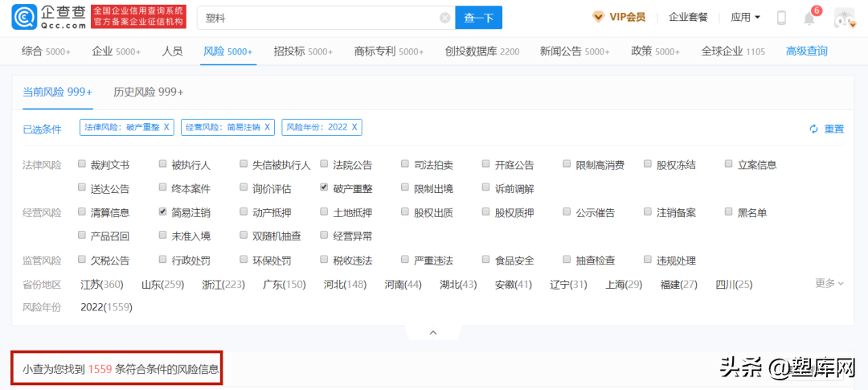
Task: Open the 政策 tab
Action: tap(656, 51)
